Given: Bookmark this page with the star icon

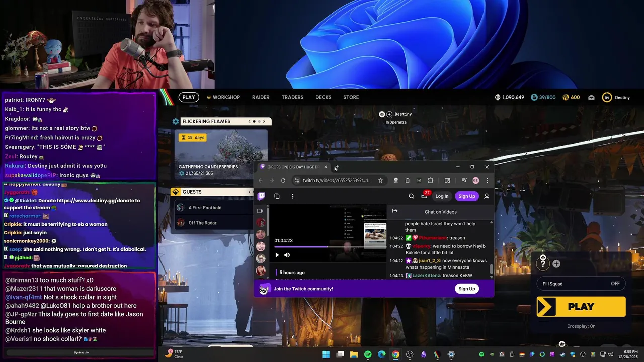Looking at the screenshot, I should [x=380, y=180].
